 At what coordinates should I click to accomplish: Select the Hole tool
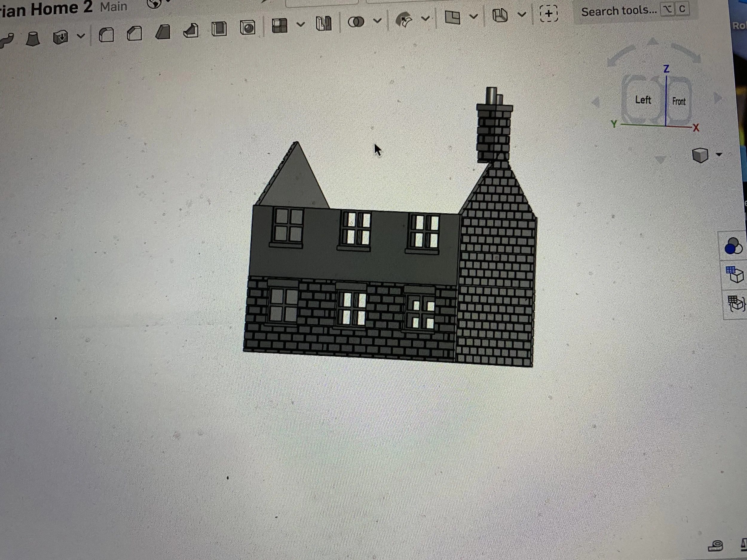click(x=247, y=28)
